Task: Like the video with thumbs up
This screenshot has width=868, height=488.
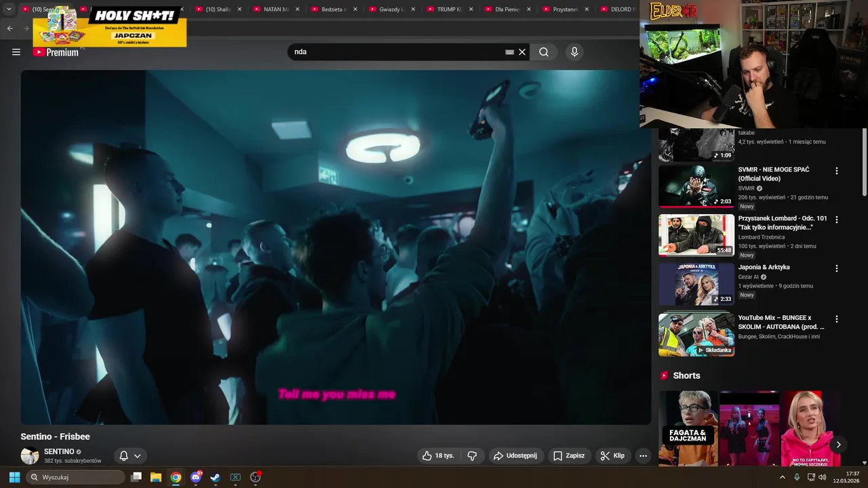Action: tap(438, 455)
